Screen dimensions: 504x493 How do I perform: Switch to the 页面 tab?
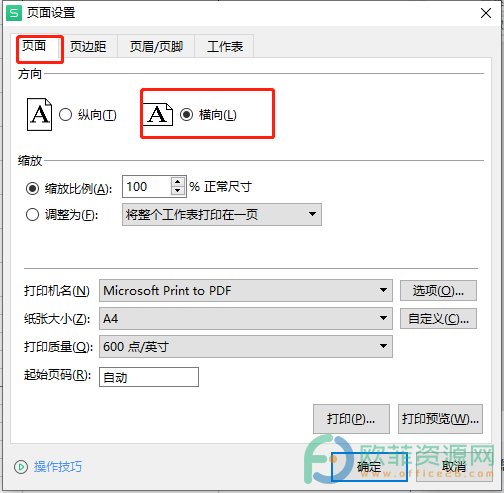click(34, 46)
